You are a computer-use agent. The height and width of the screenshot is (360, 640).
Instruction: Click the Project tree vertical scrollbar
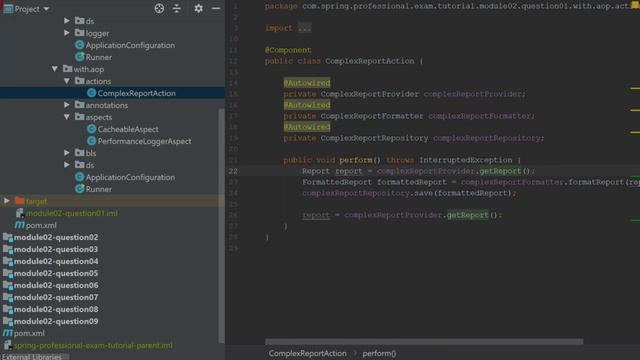click(x=222, y=226)
